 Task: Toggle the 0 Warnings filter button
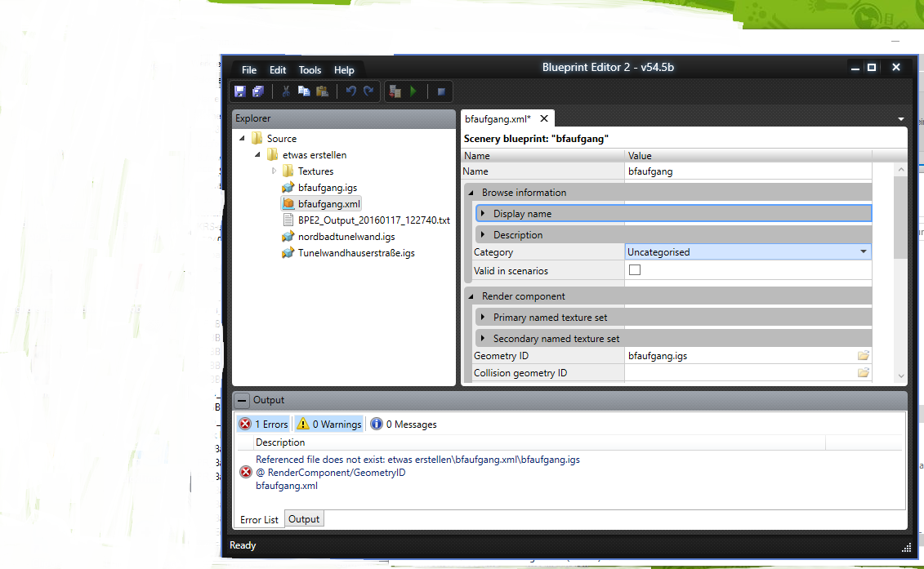tap(329, 424)
